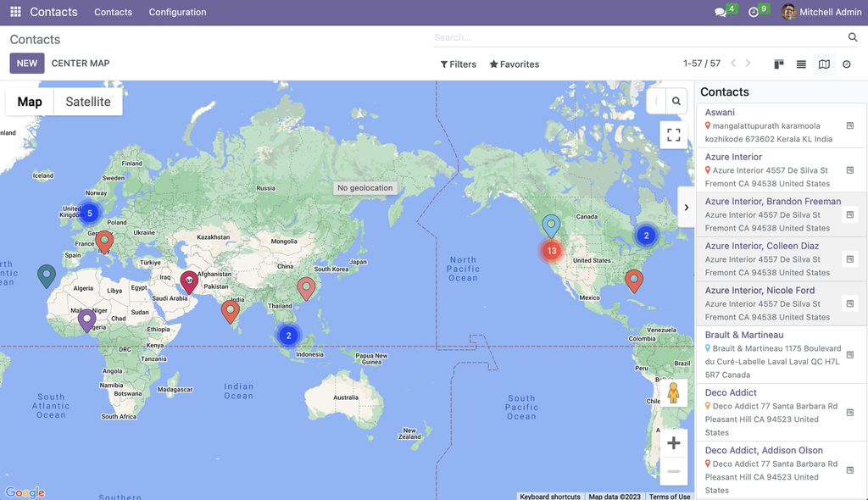
Task: Select Brault & Martineau contact link
Action: [x=744, y=335]
